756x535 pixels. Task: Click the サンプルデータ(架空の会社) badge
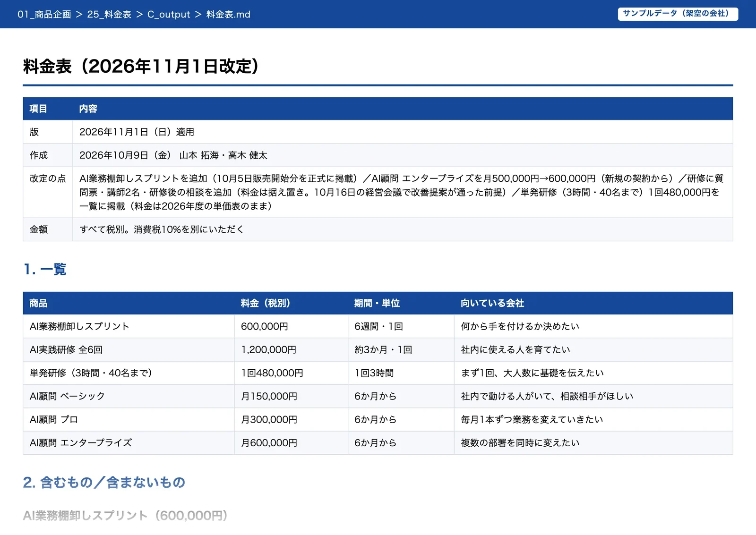pyautogui.click(x=678, y=14)
